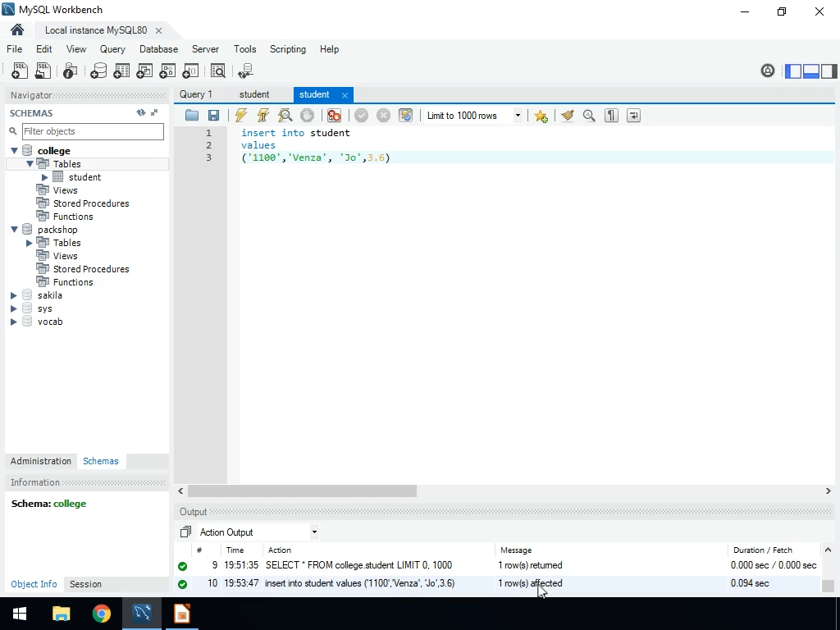Image resolution: width=840 pixels, height=630 pixels.
Task: Collapse the schema navigator arrows icon
Action: coord(154,112)
